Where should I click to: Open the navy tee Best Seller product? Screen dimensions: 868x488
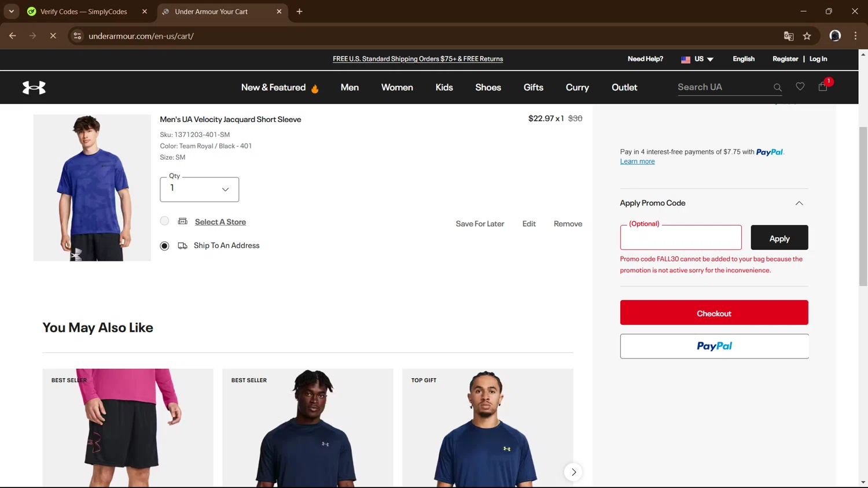pyautogui.click(x=308, y=428)
